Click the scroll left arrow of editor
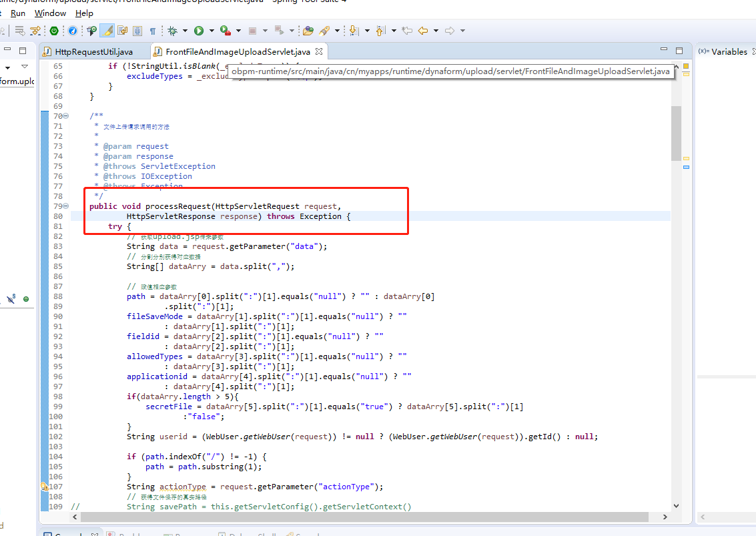The height and width of the screenshot is (536, 756). click(75, 517)
